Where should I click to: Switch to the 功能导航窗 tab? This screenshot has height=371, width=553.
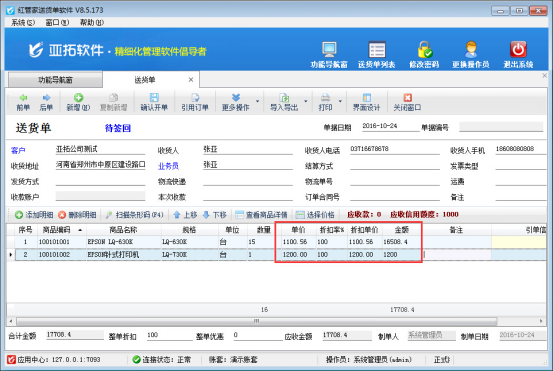click(55, 80)
